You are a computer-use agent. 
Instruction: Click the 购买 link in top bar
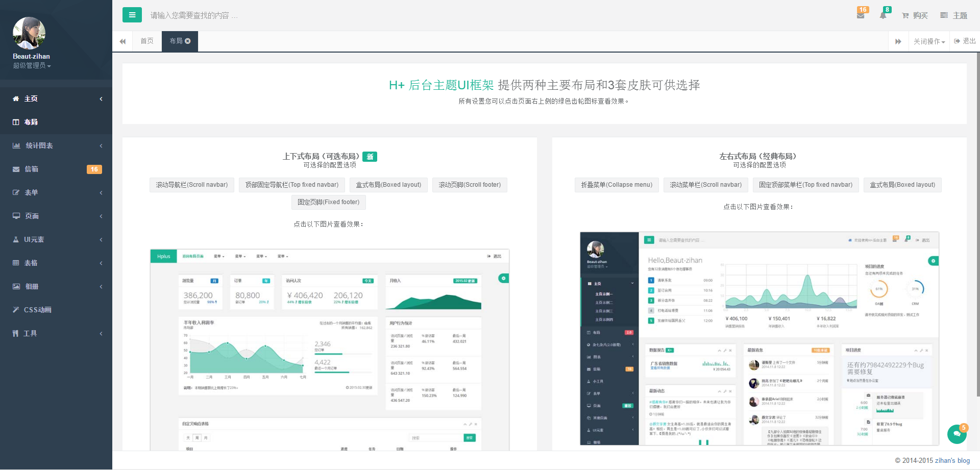tap(915, 15)
